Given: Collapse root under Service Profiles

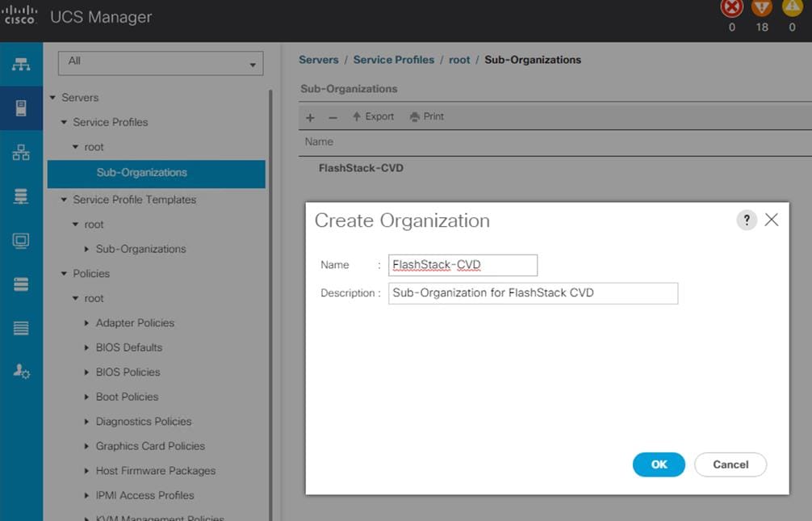Looking at the screenshot, I should (x=76, y=147).
